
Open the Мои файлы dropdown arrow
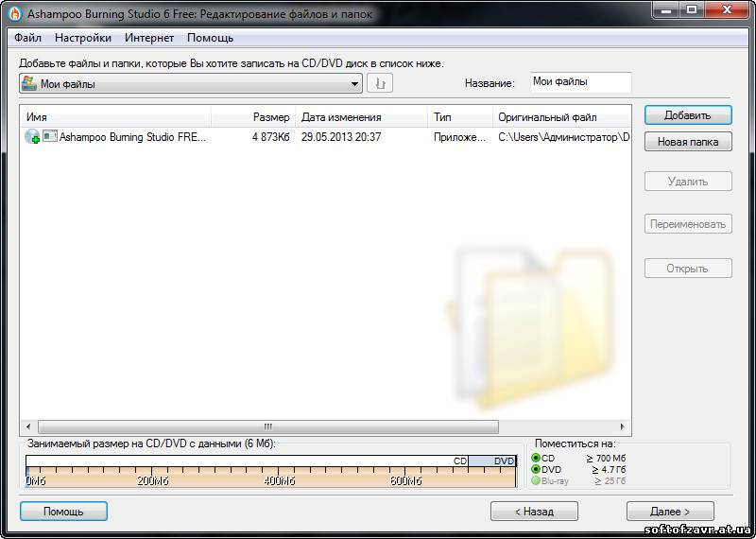[354, 83]
